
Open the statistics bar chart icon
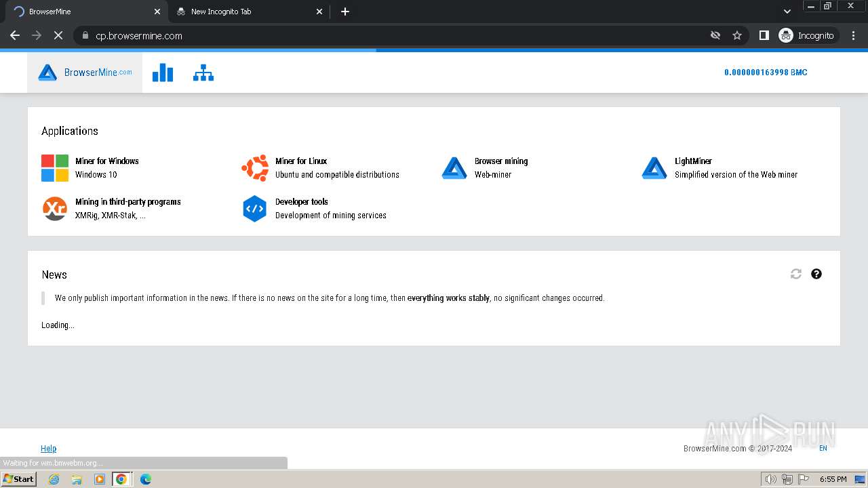(163, 73)
